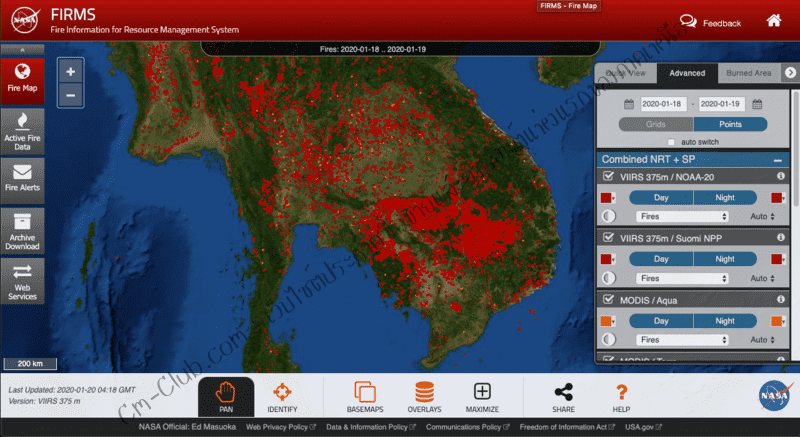800x437 pixels.
Task: Toggle Day for MODIS / Aqua
Action: click(661, 321)
